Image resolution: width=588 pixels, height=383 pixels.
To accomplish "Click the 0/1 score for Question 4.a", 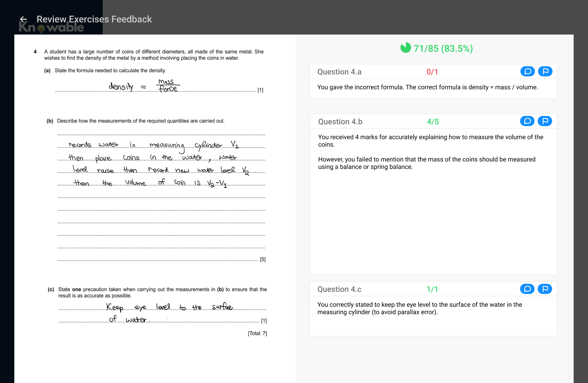I will 432,72.
